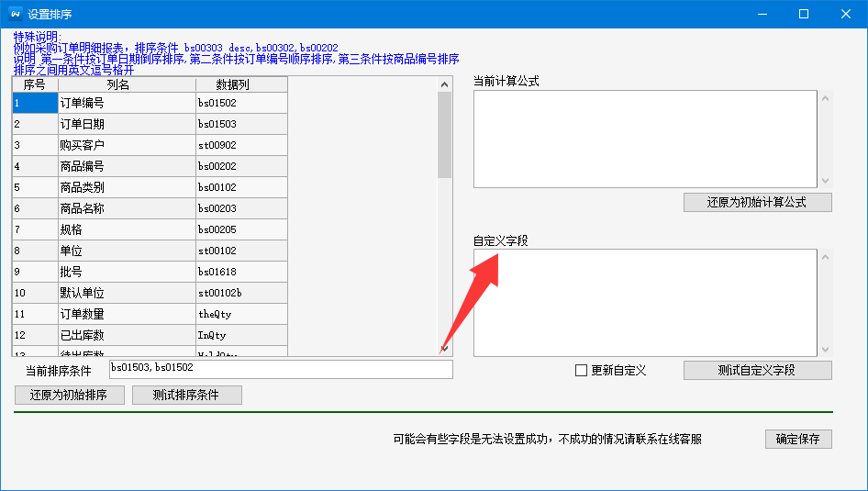This screenshot has width=868, height=491.
Task: Select the 订单编号 row in table
Action: click(126, 104)
